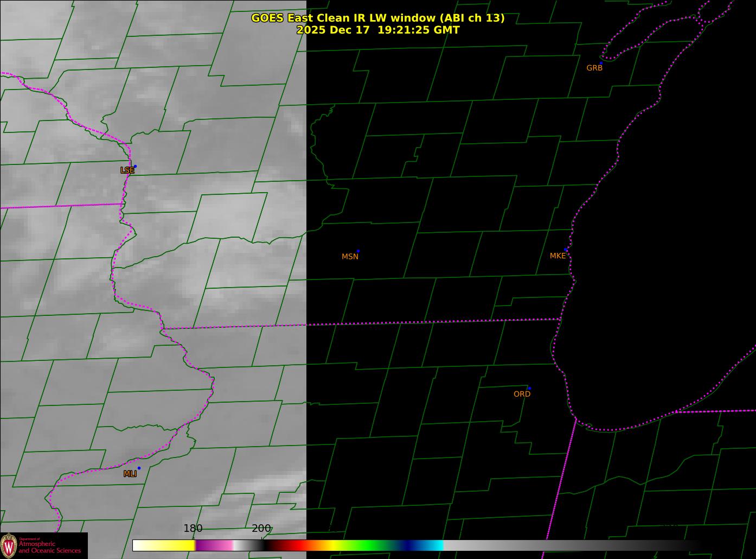The width and height of the screenshot is (756, 559).
Task: Pick the yellow segment of the colorbar
Action: (174, 545)
